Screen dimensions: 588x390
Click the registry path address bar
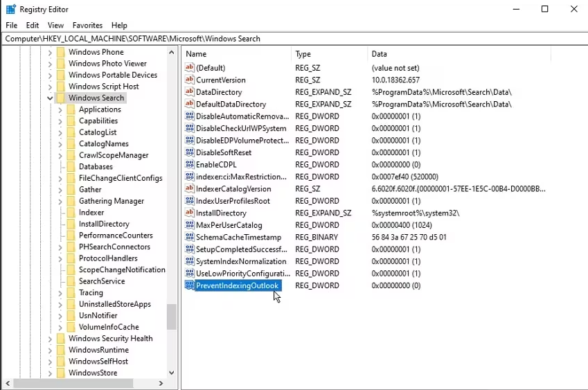[x=294, y=39]
